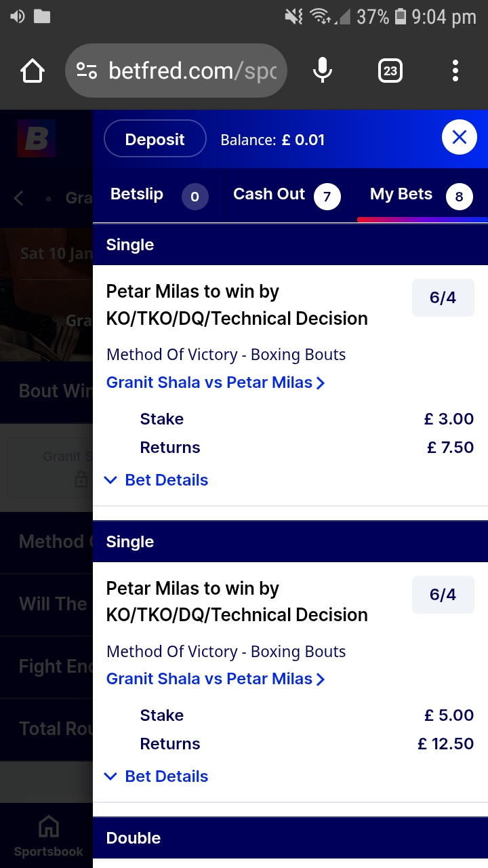Open first Granit Shala vs Petar Milas link
Screen dimensions: 488x868
(x=216, y=382)
